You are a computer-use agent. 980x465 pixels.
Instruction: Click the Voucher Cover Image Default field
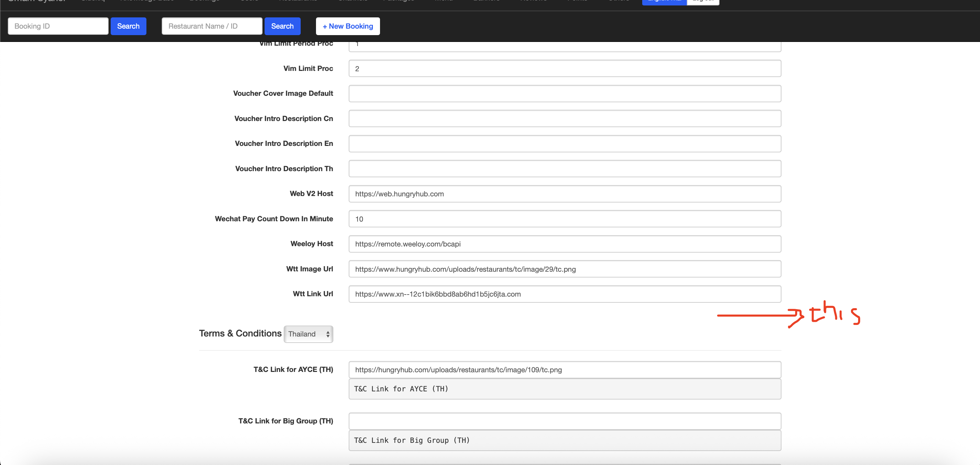565,94
